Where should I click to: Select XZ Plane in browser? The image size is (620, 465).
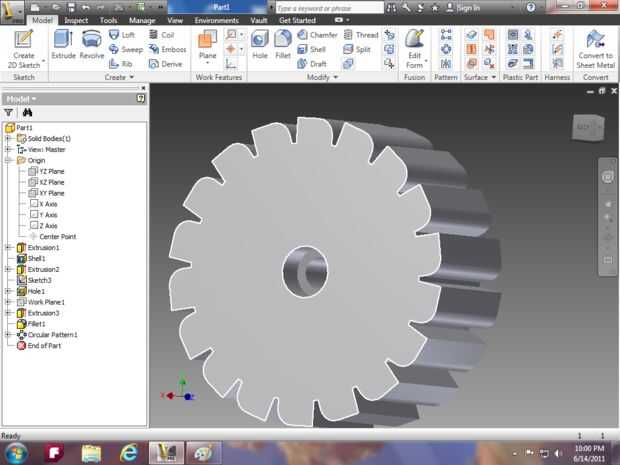pos(47,182)
